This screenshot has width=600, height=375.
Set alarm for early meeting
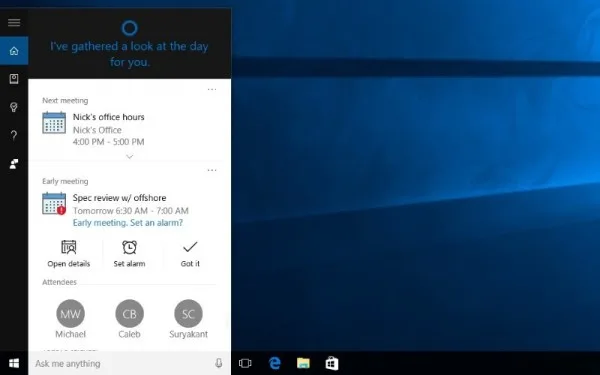129,254
